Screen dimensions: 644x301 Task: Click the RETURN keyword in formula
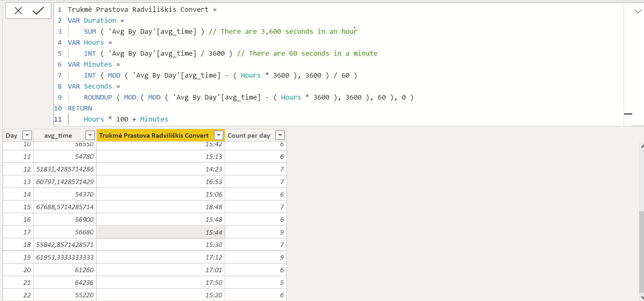(80, 108)
